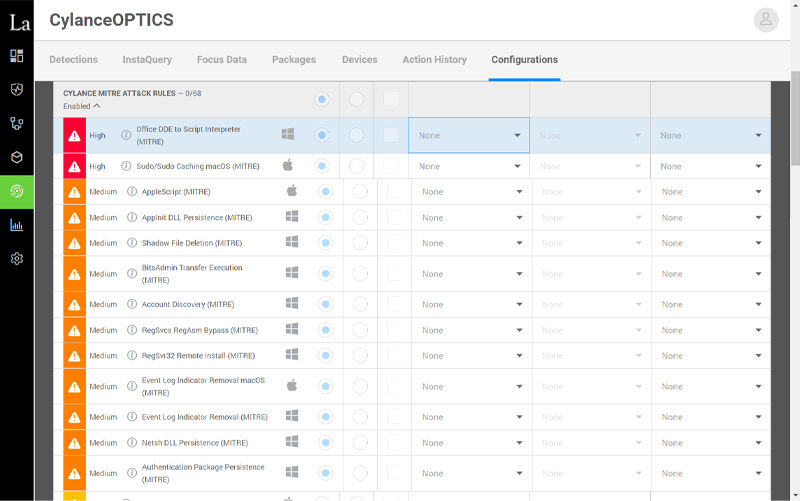This screenshot has height=501, width=800.
Task: Click the CylanceOPTICS title text
Action: 111,20
